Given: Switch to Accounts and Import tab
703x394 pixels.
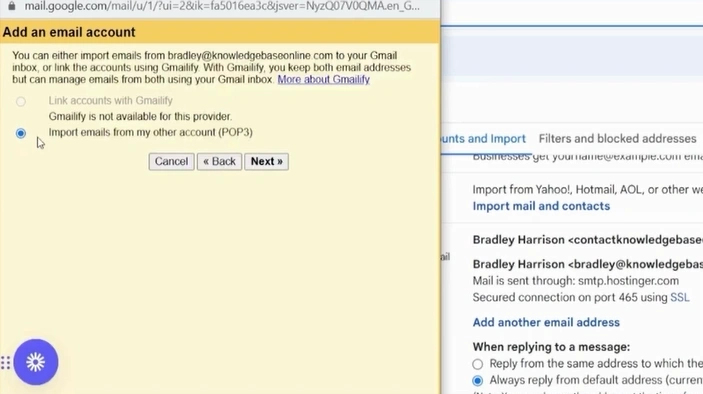Looking at the screenshot, I should pyautogui.click(x=483, y=139).
